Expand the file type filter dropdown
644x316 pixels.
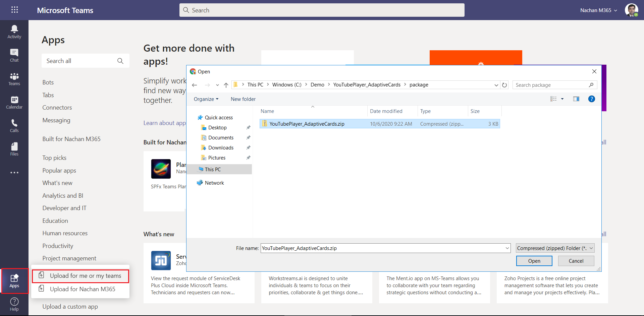[x=591, y=248]
